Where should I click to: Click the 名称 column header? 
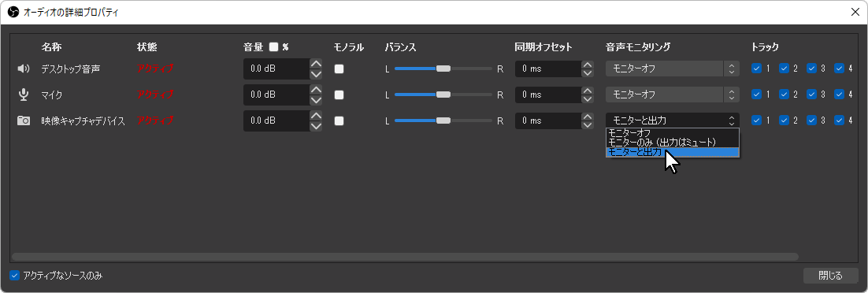tap(51, 47)
